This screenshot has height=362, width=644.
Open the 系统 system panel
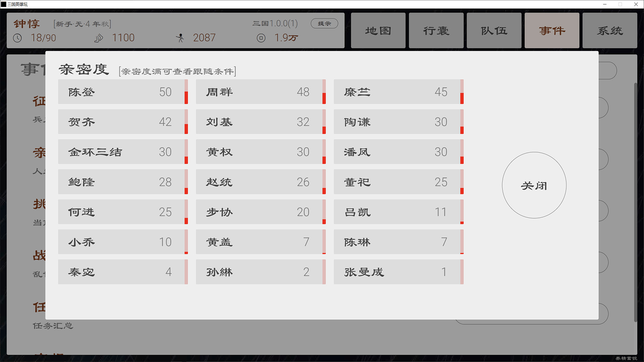(610, 30)
